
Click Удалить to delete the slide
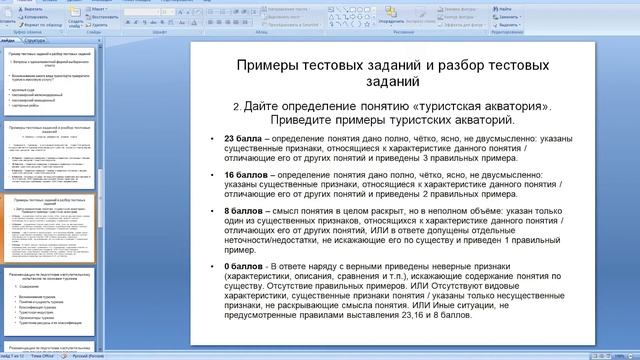pyautogui.click(x=97, y=25)
